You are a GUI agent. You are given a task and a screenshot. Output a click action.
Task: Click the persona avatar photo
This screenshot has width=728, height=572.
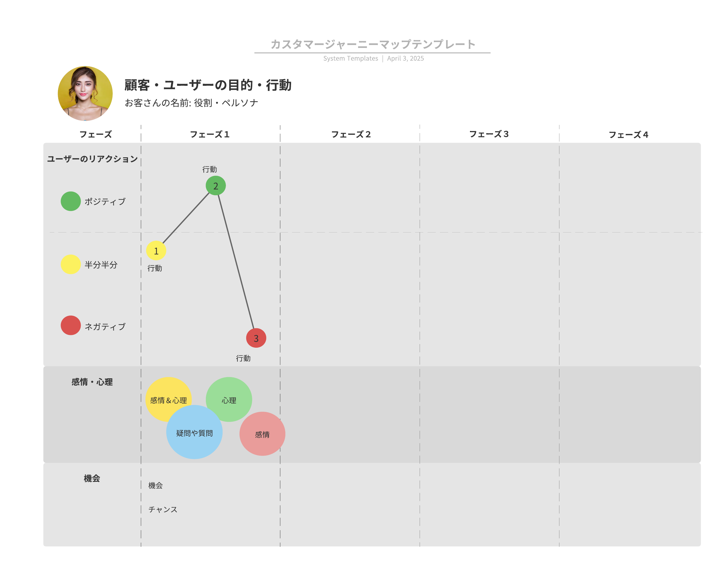tap(85, 93)
